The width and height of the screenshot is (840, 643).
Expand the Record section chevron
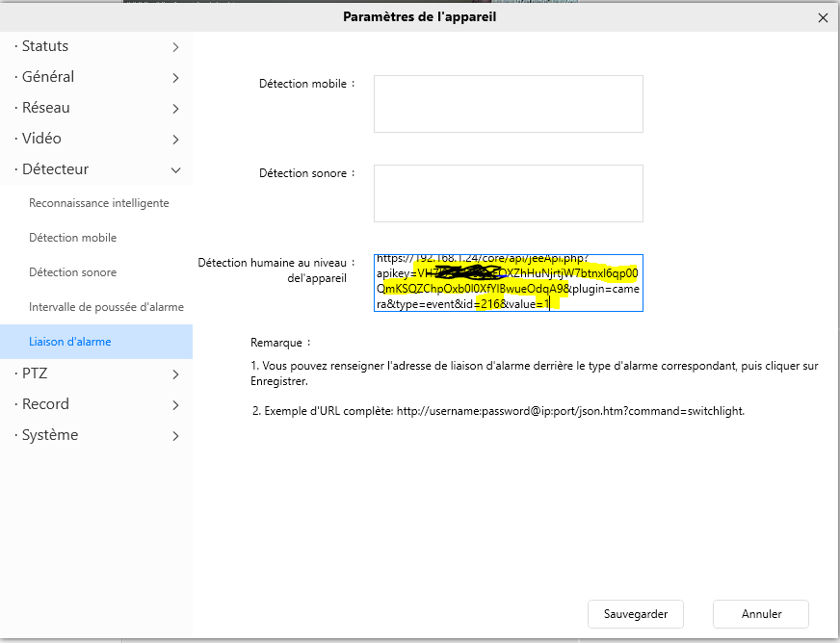(x=175, y=404)
